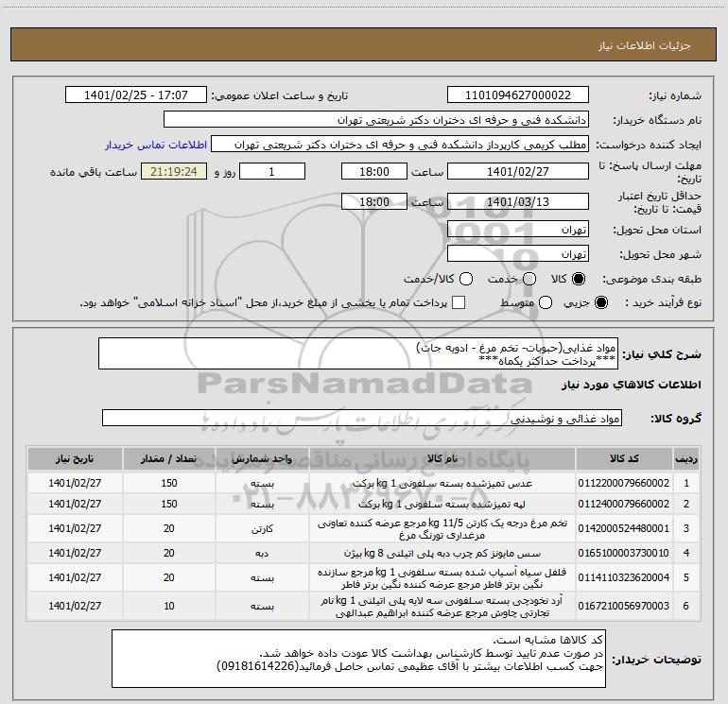Click the گروه کالا field مواد غذائی و نوشیدنی

click(x=362, y=418)
